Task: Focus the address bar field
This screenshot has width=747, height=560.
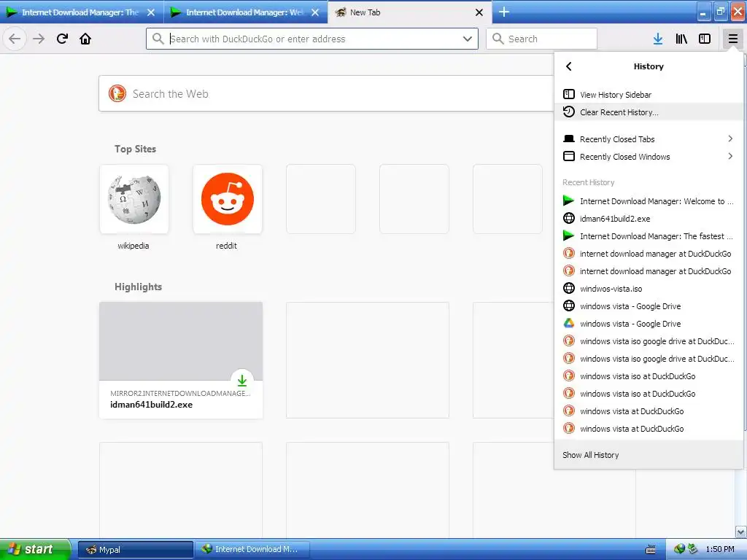Action: click(312, 39)
